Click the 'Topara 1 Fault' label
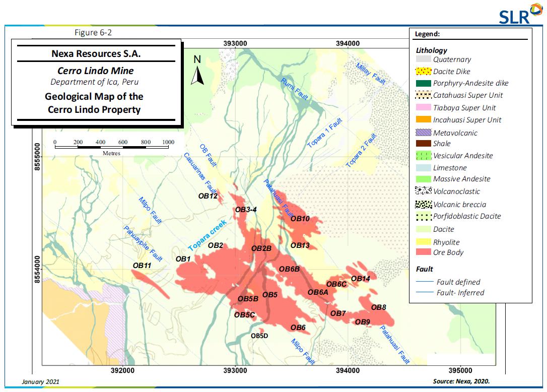The image size is (547, 392). [325, 133]
